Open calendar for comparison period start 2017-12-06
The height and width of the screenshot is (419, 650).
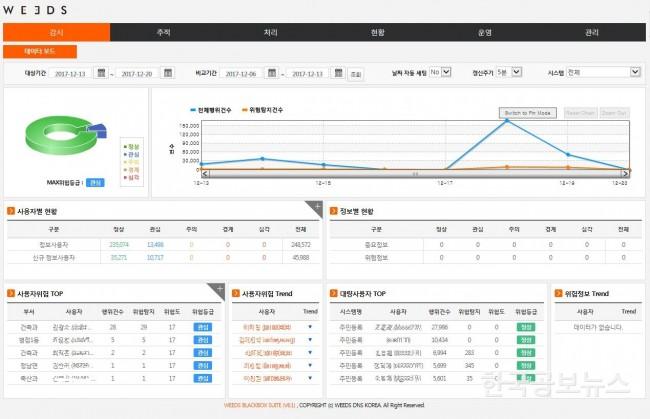pos(272,73)
